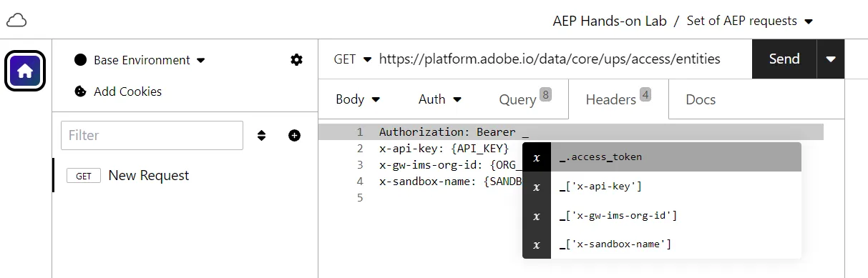
Task: Click the variable icon beside _['x-gw-ims-org-id']
Action: click(x=537, y=215)
